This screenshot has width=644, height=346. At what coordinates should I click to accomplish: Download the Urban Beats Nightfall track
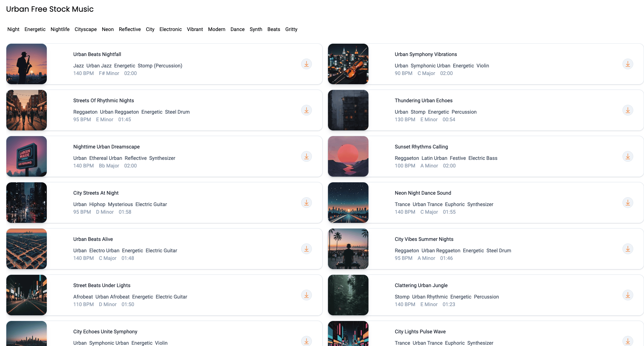point(306,64)
